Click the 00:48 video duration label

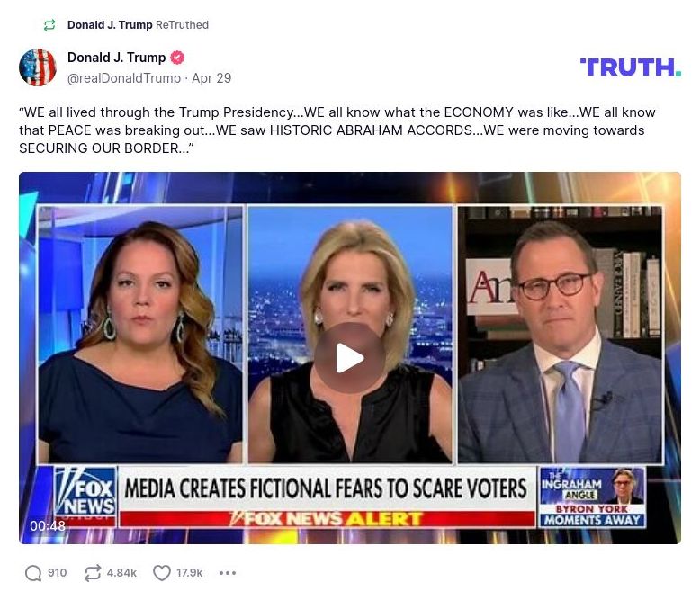tap(48, 526)
